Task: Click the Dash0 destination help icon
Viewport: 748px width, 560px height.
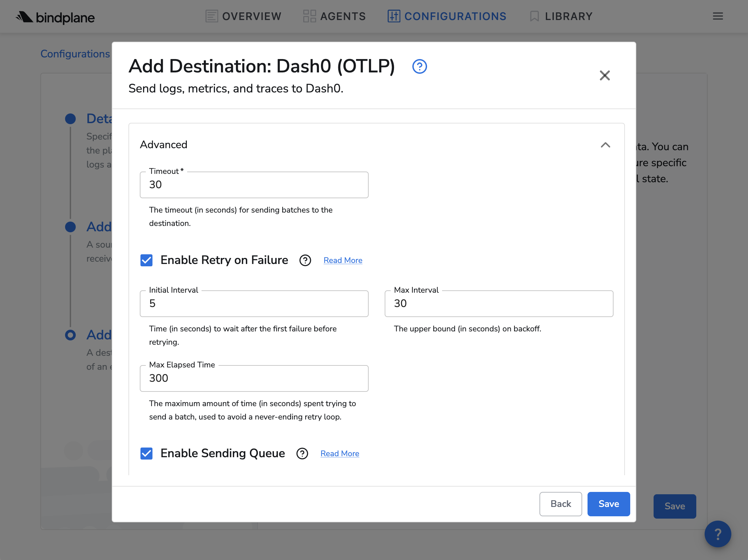Action: click(419, 66)
